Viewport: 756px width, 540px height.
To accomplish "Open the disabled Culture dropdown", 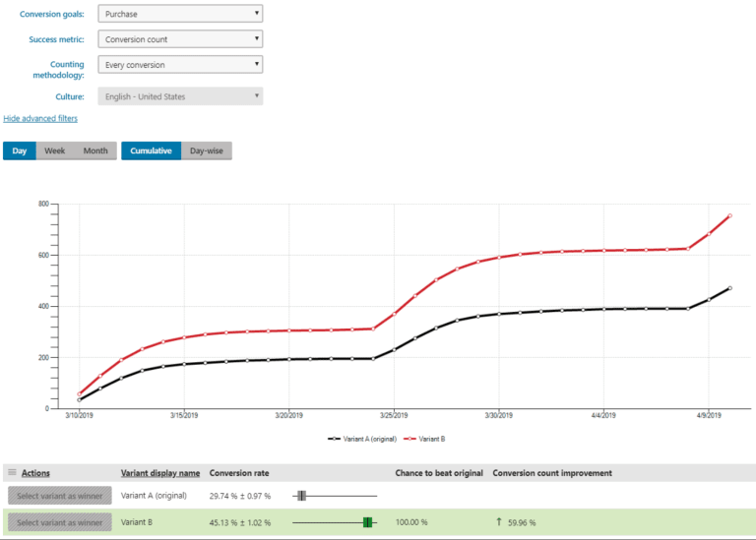I will [x=181, y=96].
